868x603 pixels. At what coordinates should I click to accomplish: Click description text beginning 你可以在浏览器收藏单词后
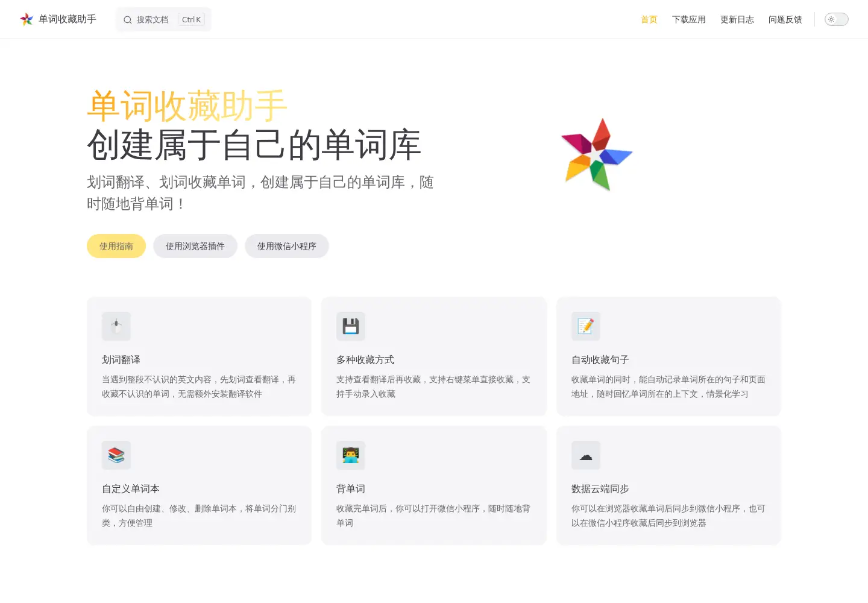pyautogui.click(x=668, y=516)
